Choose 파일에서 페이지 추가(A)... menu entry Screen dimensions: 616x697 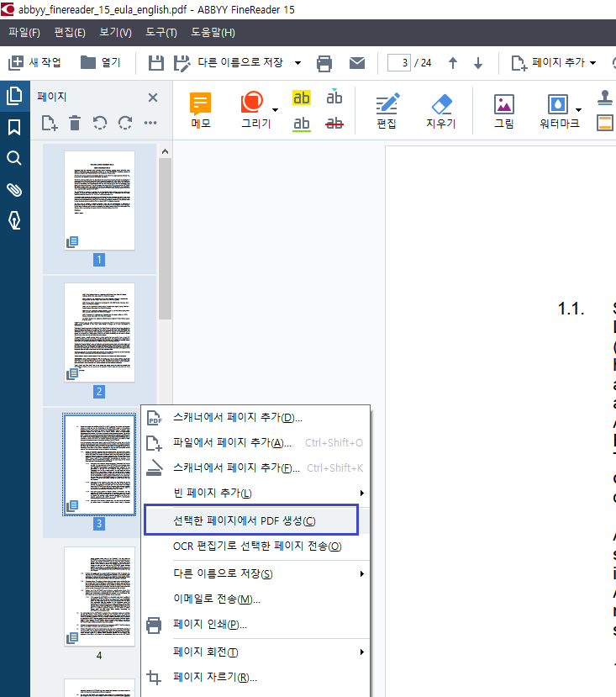255,443
